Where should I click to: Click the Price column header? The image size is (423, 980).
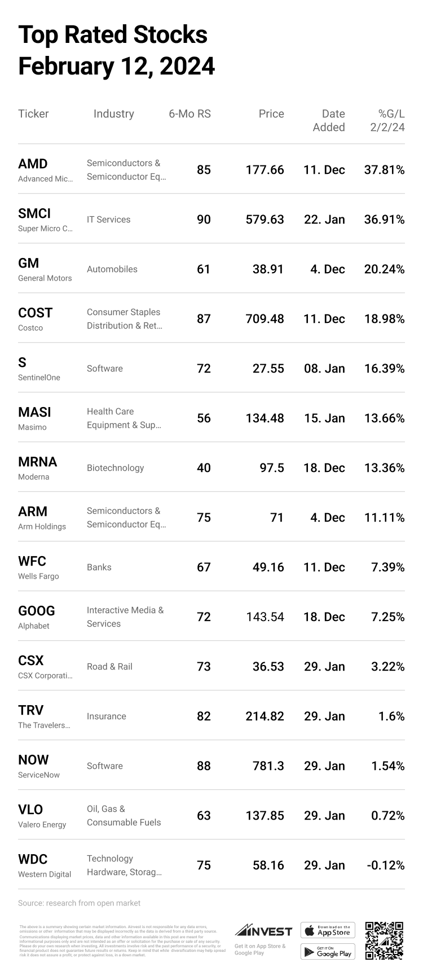(271, 114)
